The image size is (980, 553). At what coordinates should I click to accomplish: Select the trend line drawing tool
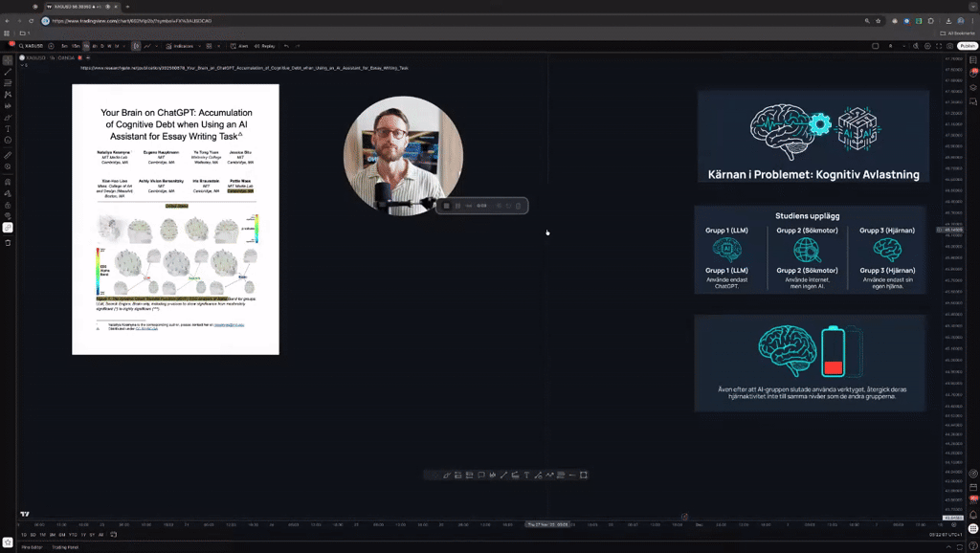click(8, 70)
